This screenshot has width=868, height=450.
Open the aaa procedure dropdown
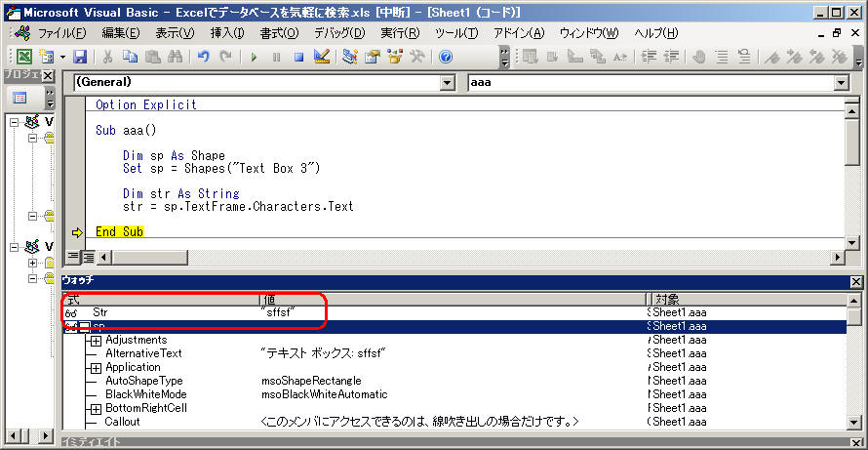(841, 83)
